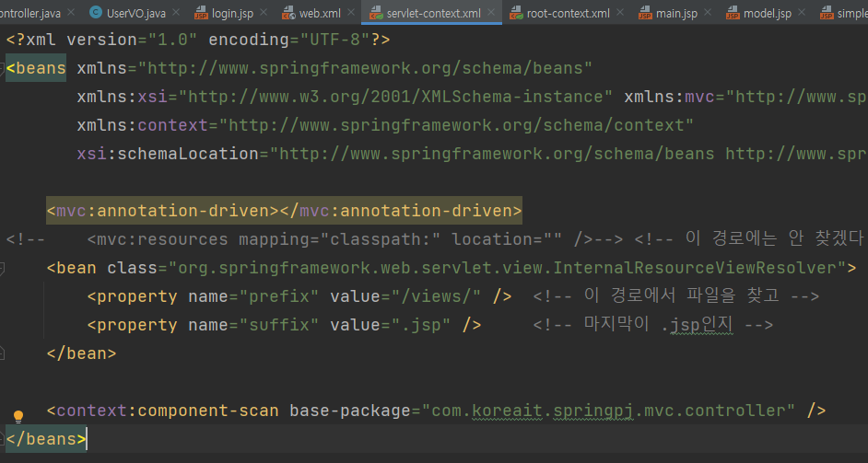Collapse the bean element fold marker in gutter
Viewport: 868px width, 463px height.
point(2,268)
